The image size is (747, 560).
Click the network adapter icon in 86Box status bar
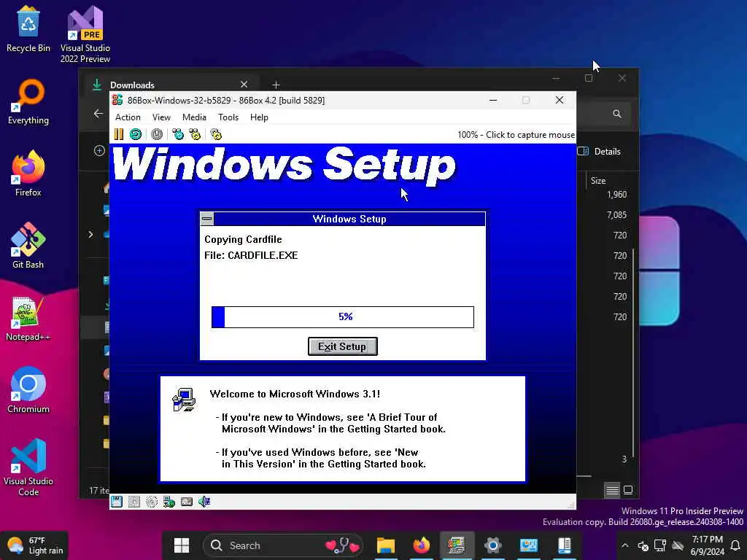click(169, 502)
